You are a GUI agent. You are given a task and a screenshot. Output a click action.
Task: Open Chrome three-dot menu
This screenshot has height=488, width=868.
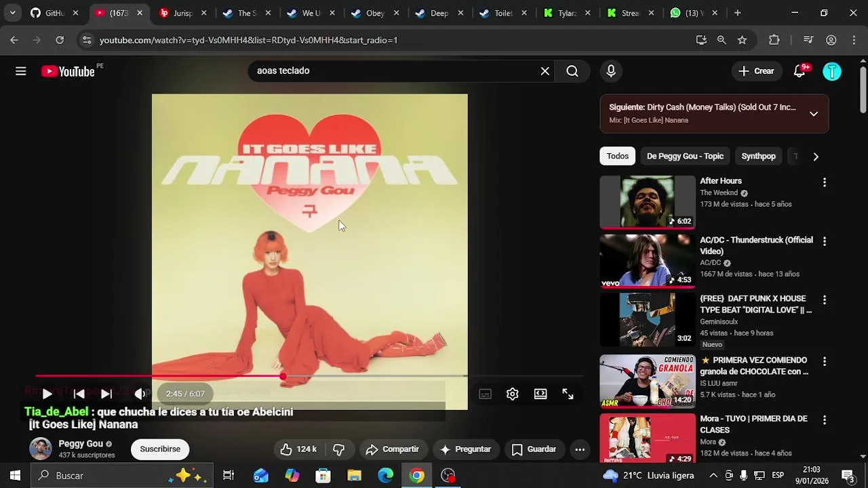[x=854, y=40]
